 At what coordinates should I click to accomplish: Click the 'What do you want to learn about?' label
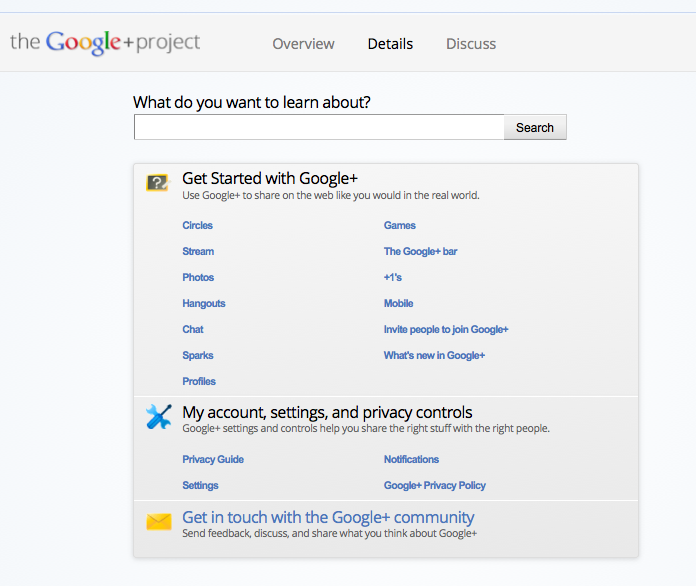[252, 103]
